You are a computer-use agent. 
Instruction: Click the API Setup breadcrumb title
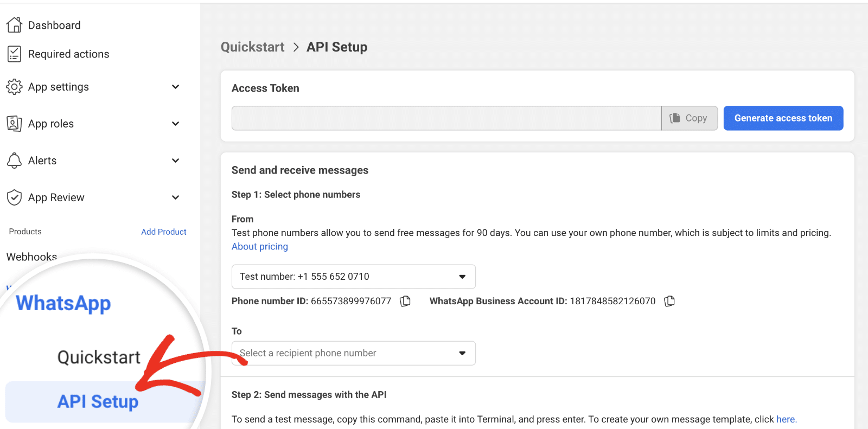337,47
